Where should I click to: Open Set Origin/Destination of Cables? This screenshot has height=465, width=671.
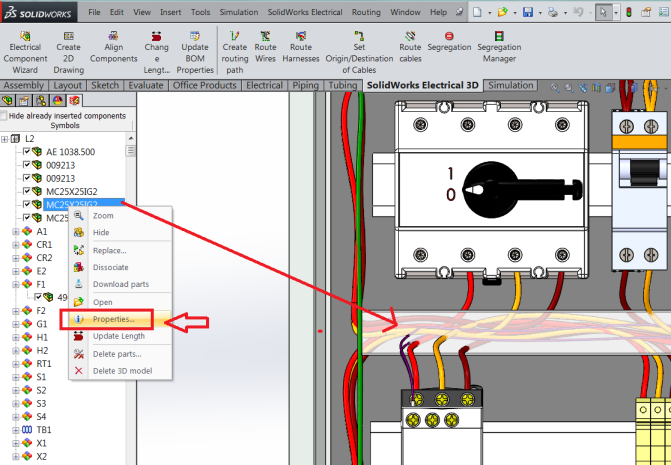click(x=359, y=52)
